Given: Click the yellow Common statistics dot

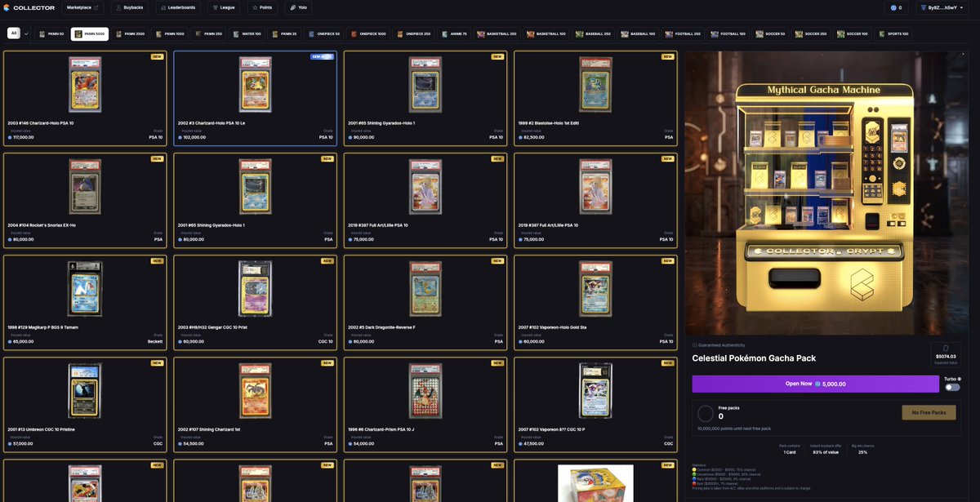Looking at the screenshot, I should [x=694, y=470].
